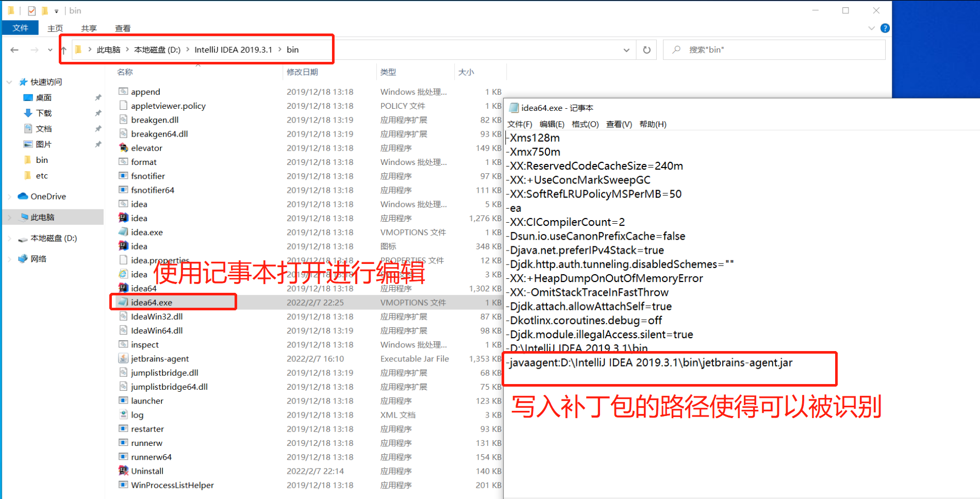Screen dimensions: 980x499
Task: Sort files by 修改日期 column header
Action: 302,72
